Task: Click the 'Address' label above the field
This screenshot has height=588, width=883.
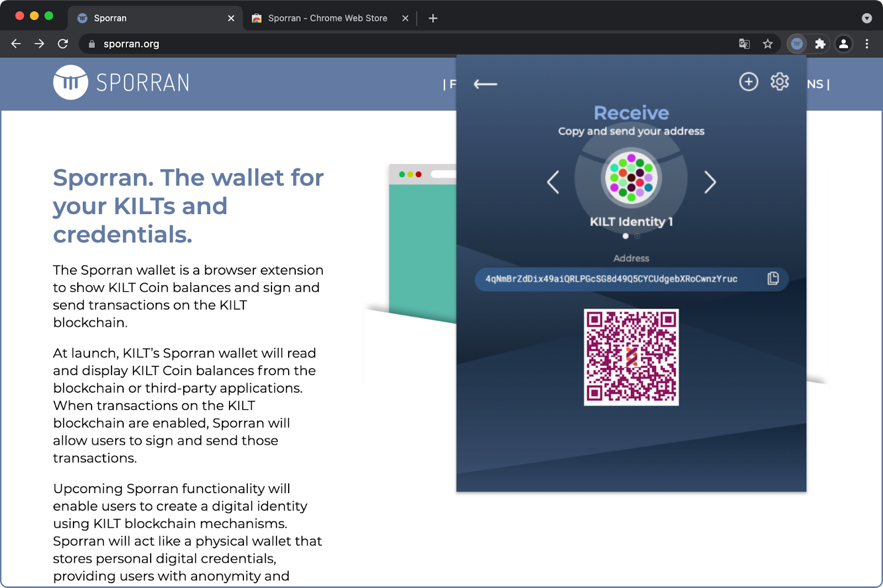Action: pos(631,258)
